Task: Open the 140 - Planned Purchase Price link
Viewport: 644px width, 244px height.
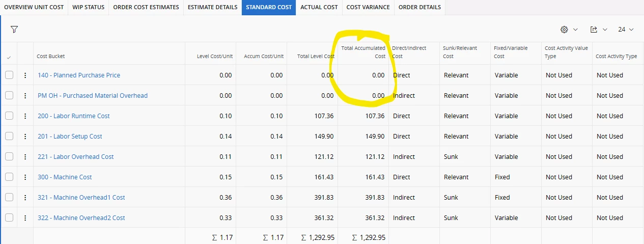Action: coord(79,75)
